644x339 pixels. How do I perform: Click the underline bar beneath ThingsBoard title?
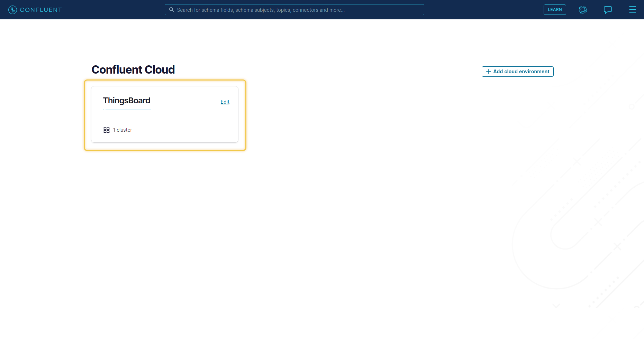pos(127,110)
